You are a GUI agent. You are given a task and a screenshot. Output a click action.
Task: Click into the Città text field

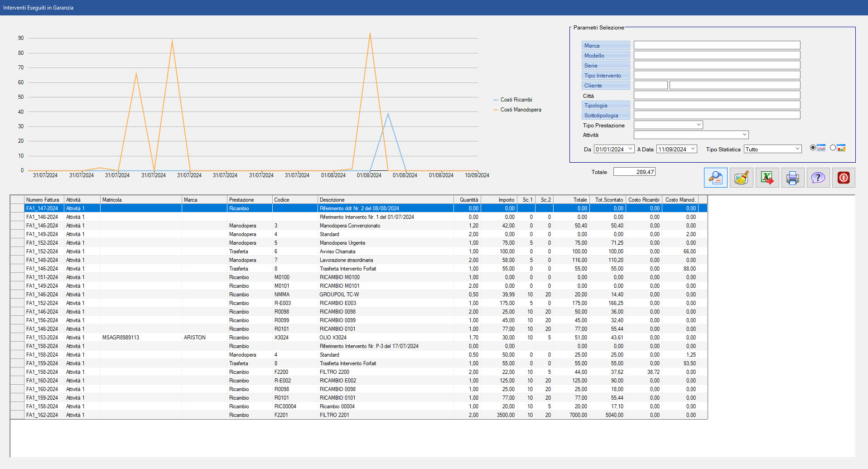pos(717,95)
